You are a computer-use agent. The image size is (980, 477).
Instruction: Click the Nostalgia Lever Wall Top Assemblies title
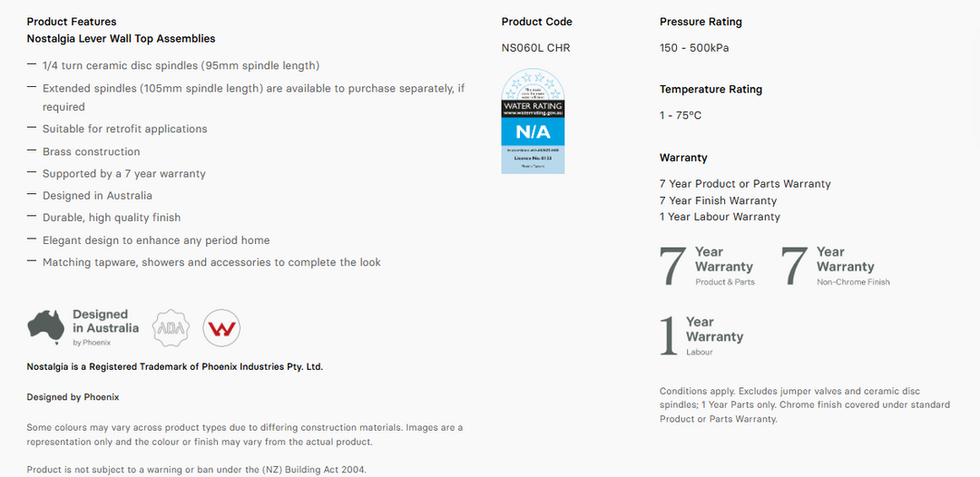(122, 39)
